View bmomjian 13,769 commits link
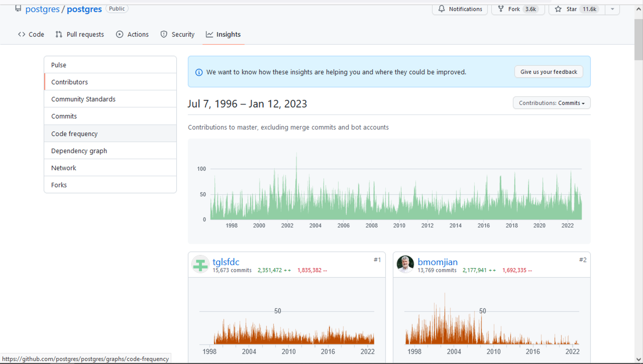This screenshot has width=643, height=364. (437, 270)
